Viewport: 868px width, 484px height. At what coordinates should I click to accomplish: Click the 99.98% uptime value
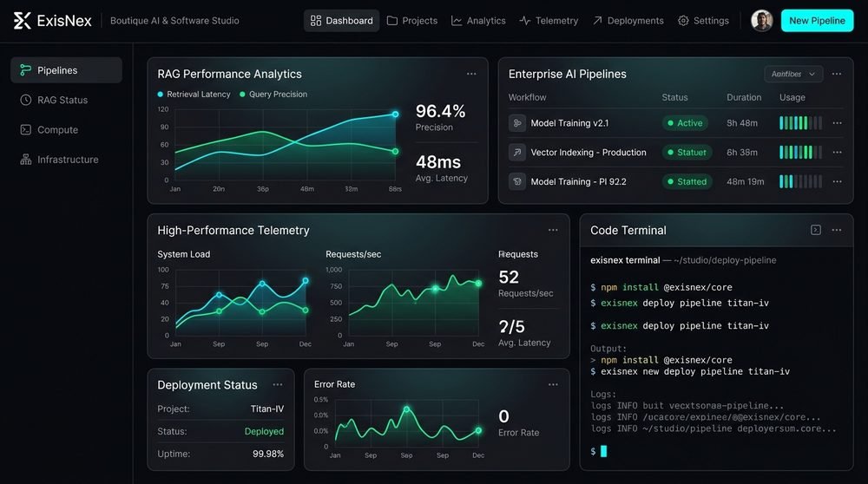click(x=268, y=454)
